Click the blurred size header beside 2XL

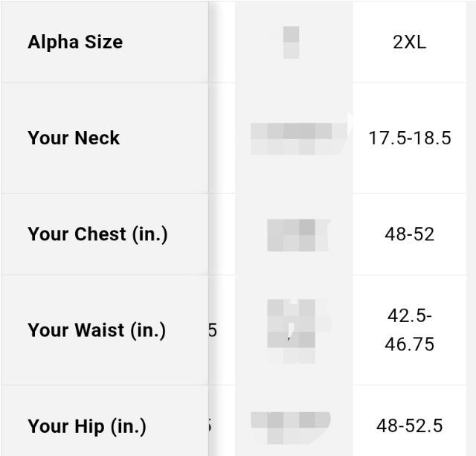pos(292,42)
